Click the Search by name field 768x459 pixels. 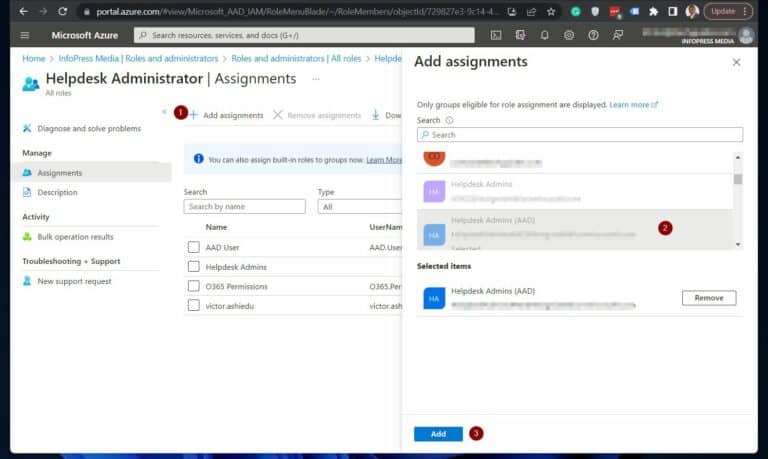coord(244,207)
